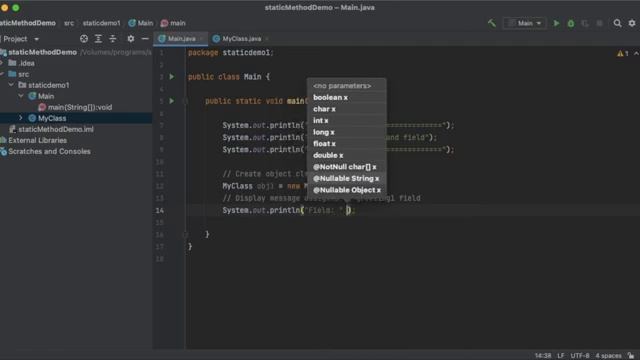The width and height of the screenshot is (640, 360).
Task: Select the staticMethodDemo project root
Action: pyautogui.click(x=42, y=52)
